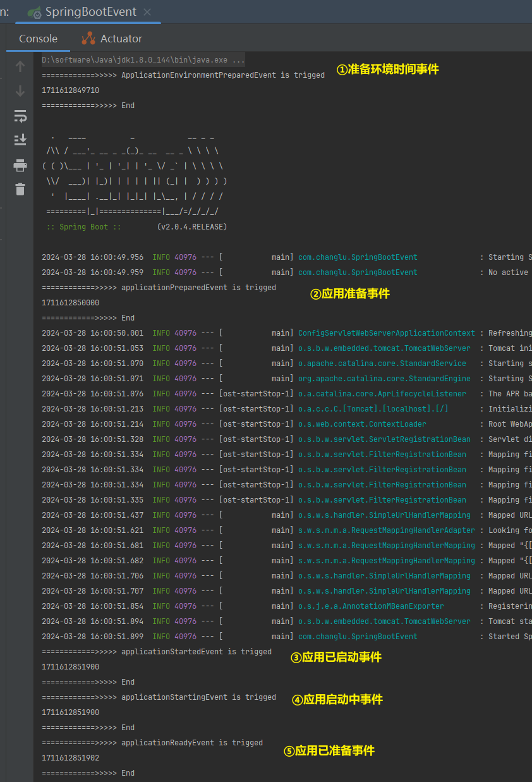This screenshot has width=532, height=782.
Task: Click o.s.b.w.servlet.ServletRegistrationBean logger name
Action: point(384,439)
